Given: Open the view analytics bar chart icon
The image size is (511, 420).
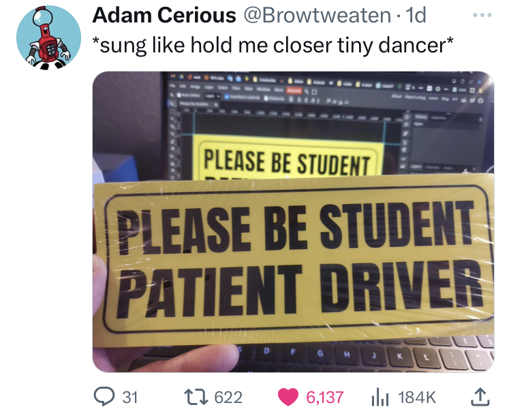Looking at the screenshot, I should tap(380, 398).
